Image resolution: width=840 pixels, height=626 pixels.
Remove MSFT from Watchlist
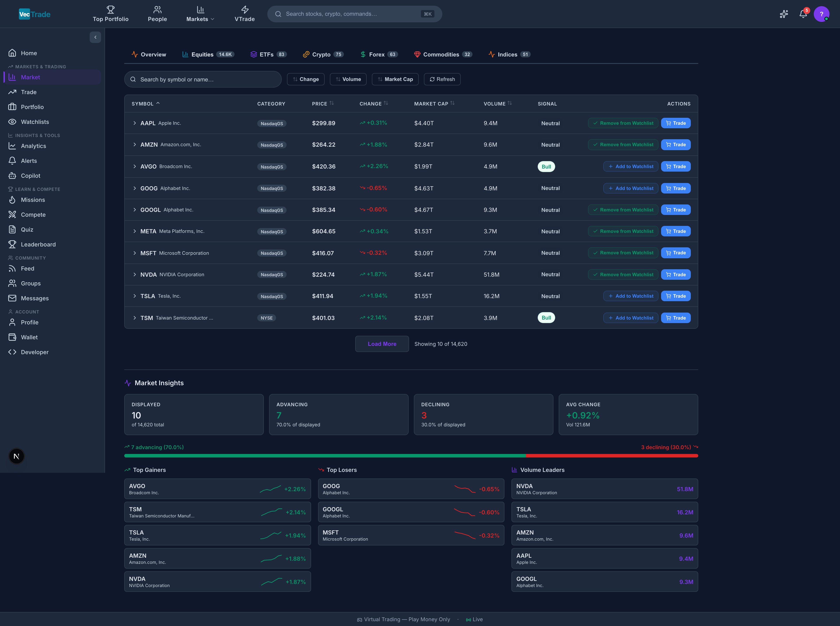(623, 253)
